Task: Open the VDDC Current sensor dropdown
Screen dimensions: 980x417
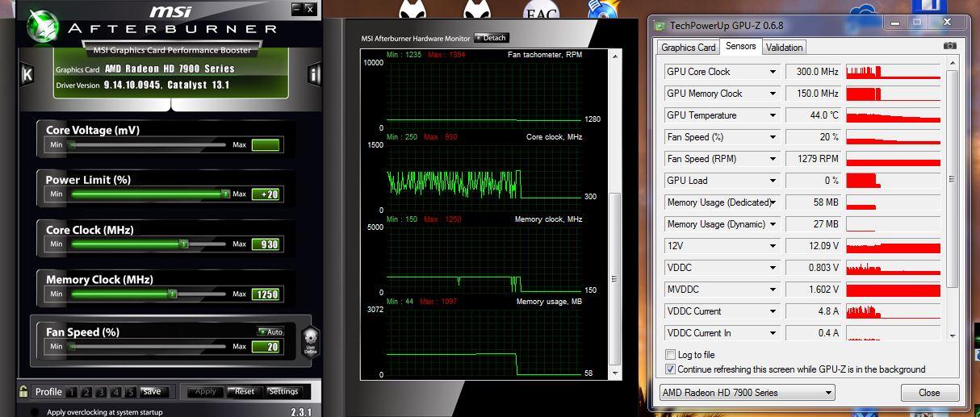Action: click(x=773, y=311)
